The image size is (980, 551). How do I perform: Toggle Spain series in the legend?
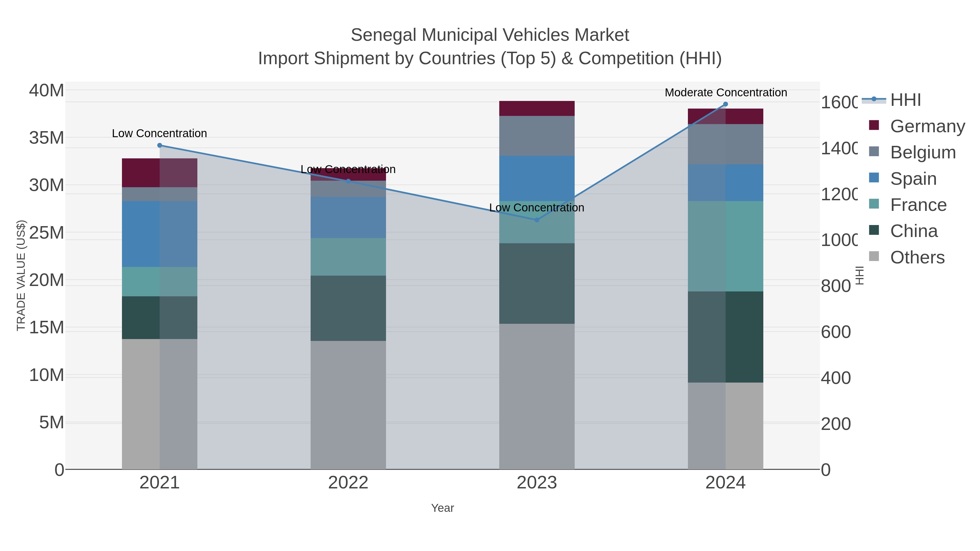tap(903, 178)
